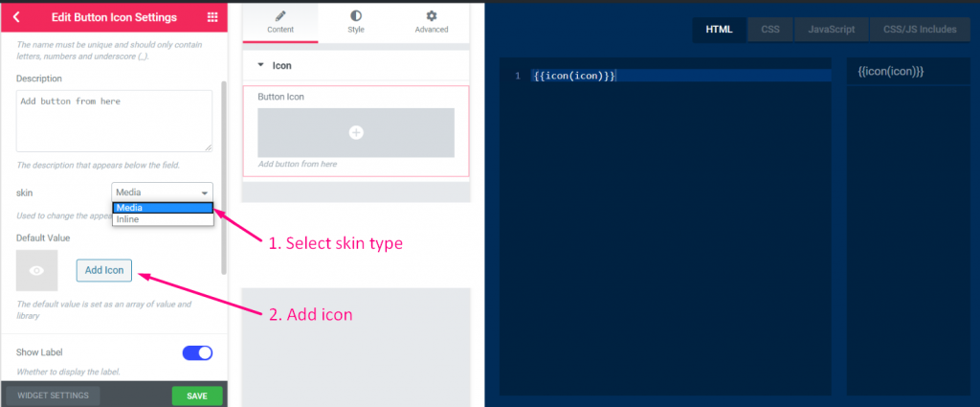This screenshot has width=980, height=407.
Task: Open WIDGET SETTINGS
Action: coord(54,396)
